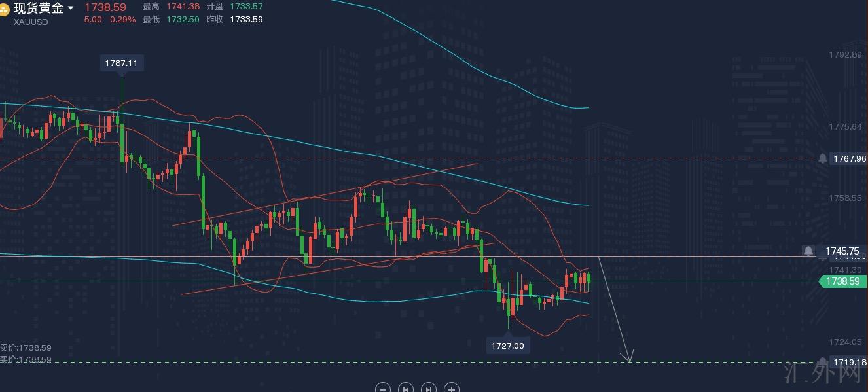The image size is (868, 392).
Task: Zoom in chart with plus button
Action: [x=451, y=388]
